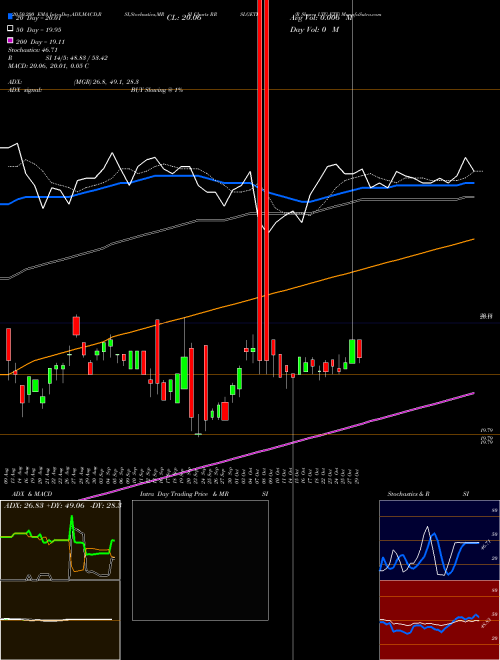500x660 pixels.
Task: Click the MACD lower chart panel
Action: (60, 620)
